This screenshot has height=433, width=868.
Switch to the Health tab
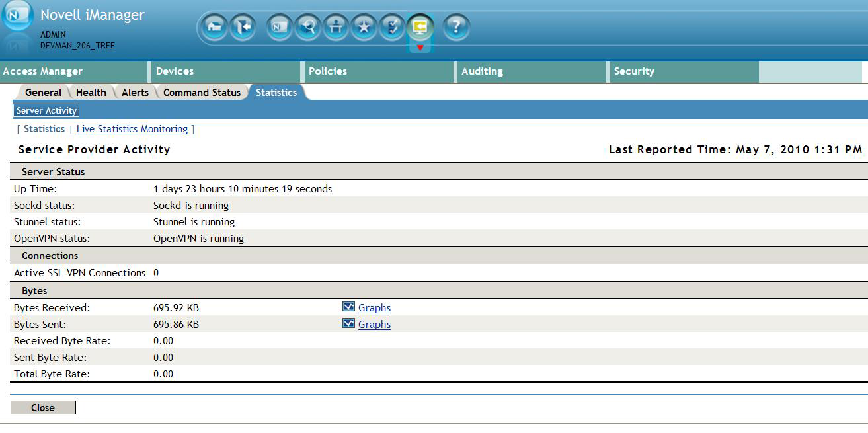tap(91, 92)
